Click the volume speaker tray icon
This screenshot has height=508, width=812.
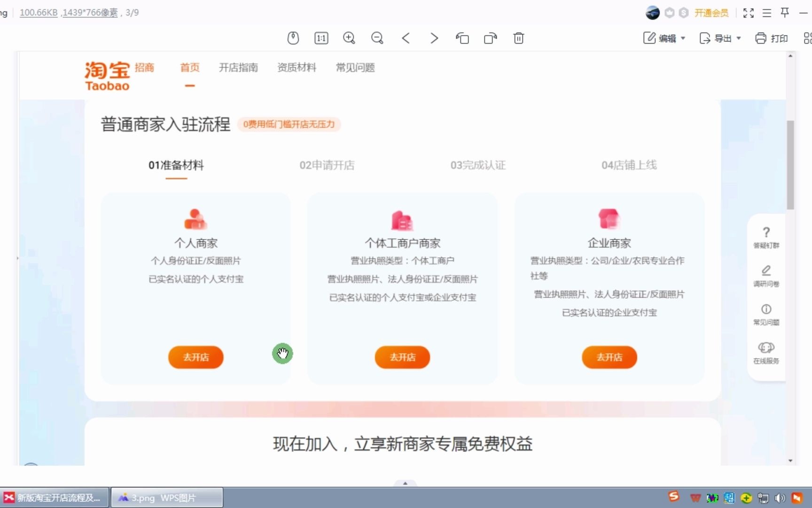780,498
